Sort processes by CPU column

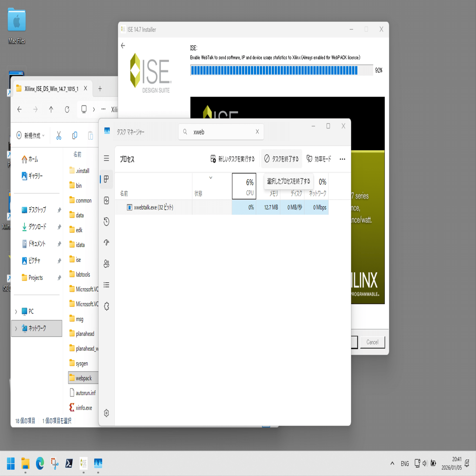(x=244, y=186)
